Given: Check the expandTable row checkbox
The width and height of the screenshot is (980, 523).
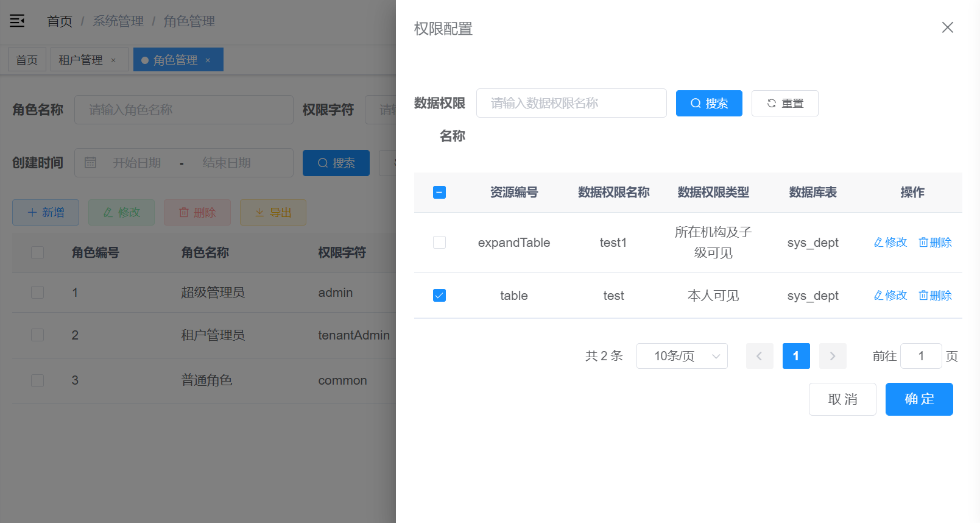Looking at the screenshot, I should tap(439, 243).
